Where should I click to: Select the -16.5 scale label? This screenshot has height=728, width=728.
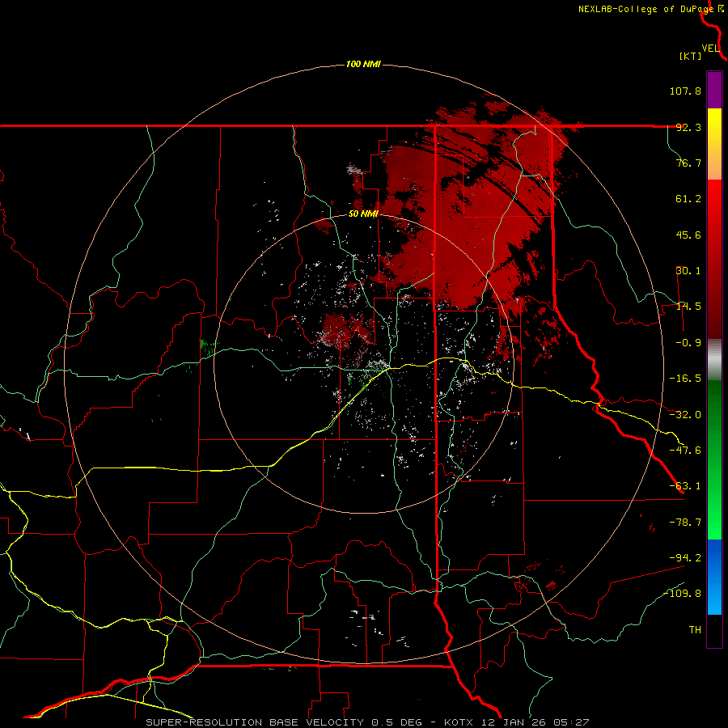tap(685, 379)
